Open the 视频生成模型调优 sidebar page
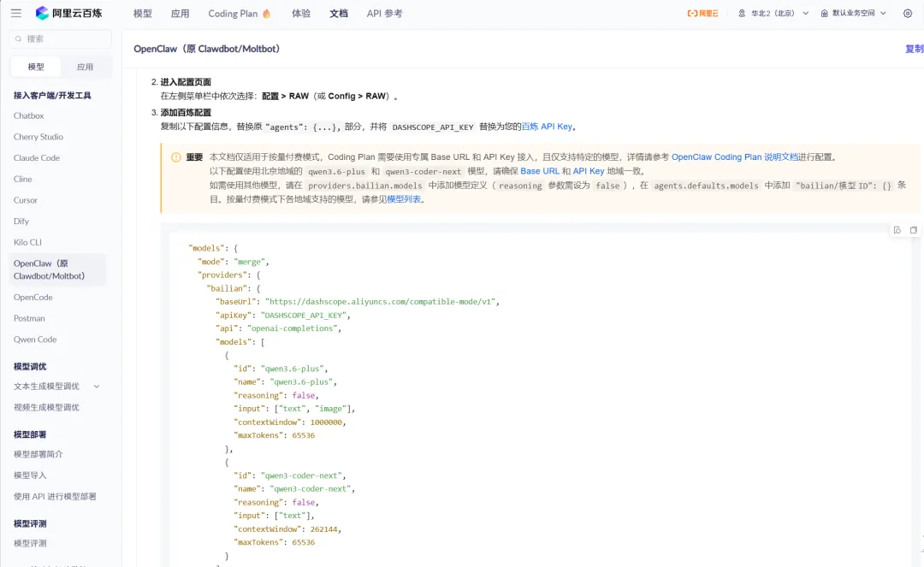The image size is (924, 567). 46,407
